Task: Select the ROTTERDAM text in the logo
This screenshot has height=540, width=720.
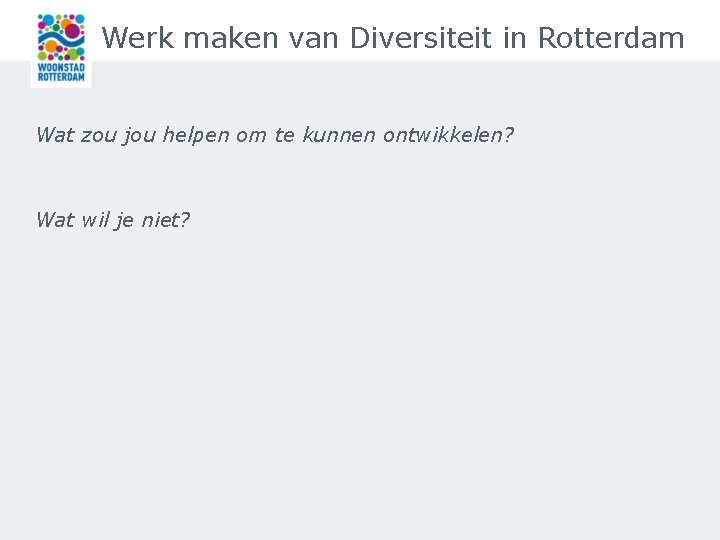Action: pos(61,77)
